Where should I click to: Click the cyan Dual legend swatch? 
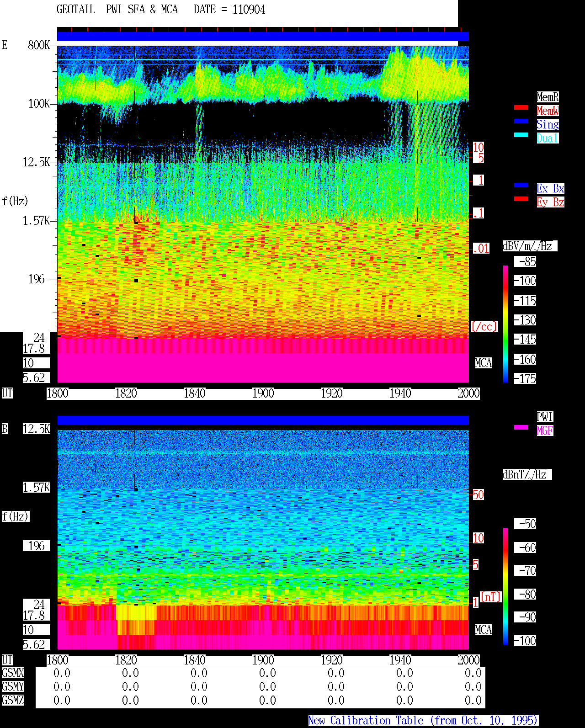click(521, 135)
